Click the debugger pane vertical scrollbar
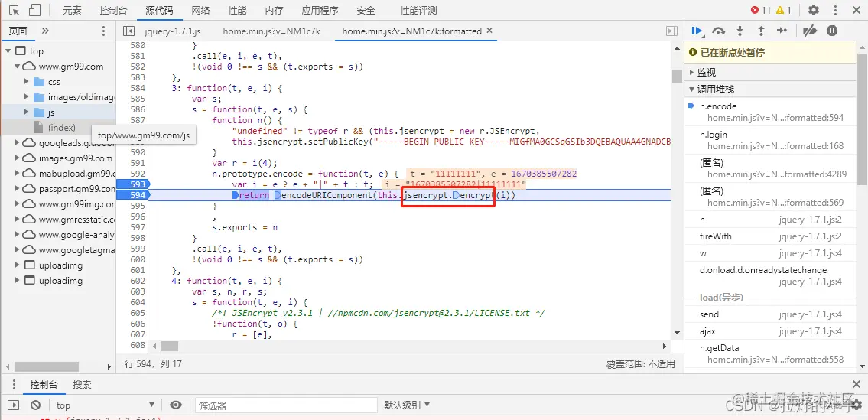The image size is (868, 420). [x=862, y=119]
